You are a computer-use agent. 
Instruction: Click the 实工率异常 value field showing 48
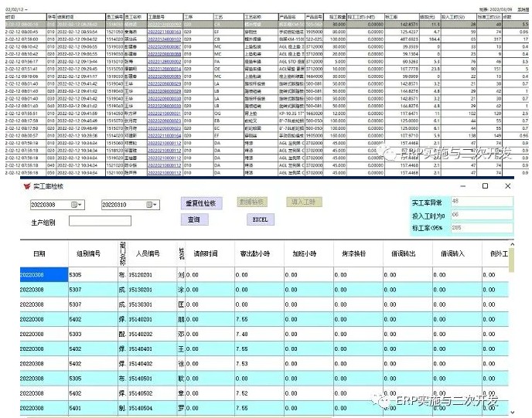pyautogui.click(x=482, y=202)
